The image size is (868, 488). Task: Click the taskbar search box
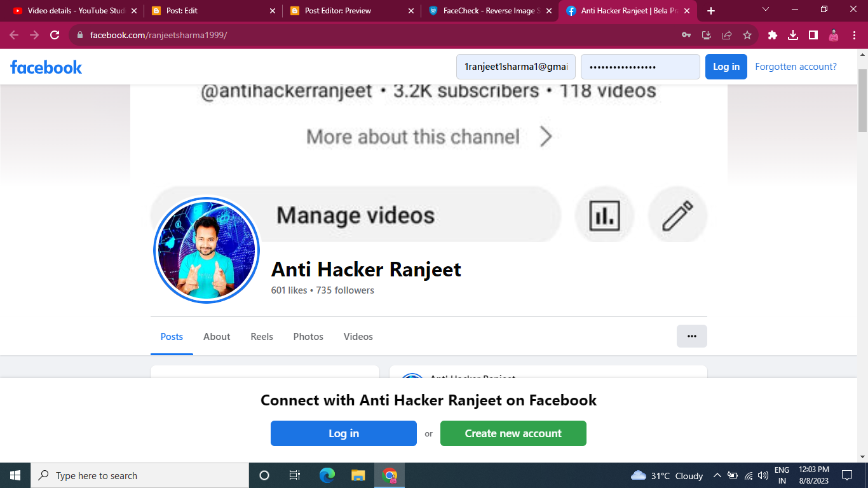point(140,475)
